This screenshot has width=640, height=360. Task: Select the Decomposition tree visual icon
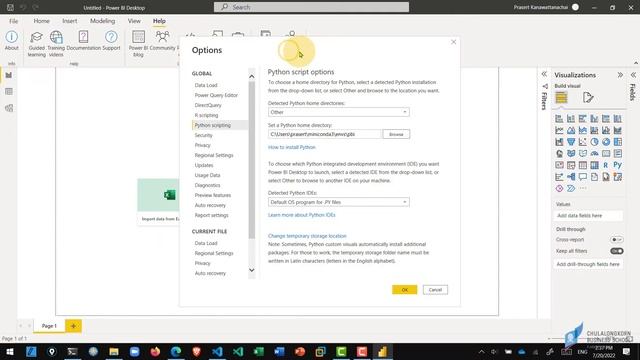pos(571,177)
